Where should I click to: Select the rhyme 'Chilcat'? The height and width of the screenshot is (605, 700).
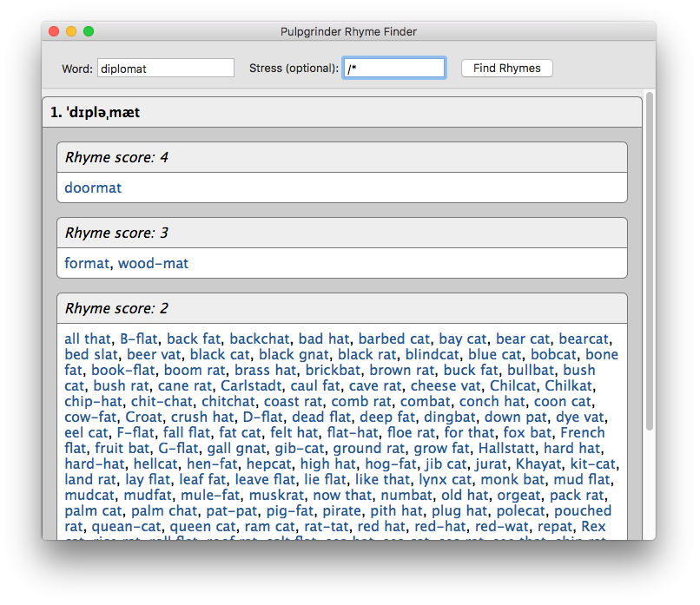tap(513, 386)
